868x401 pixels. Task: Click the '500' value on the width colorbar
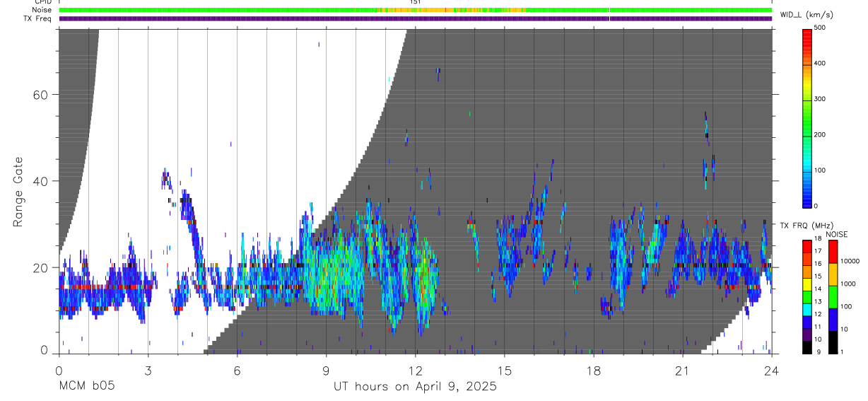820,28
